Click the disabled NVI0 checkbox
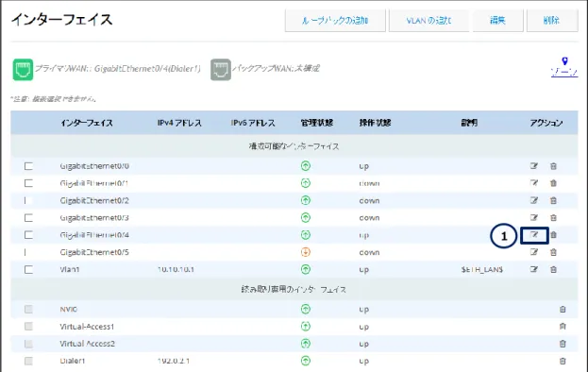 coord(28,310)
